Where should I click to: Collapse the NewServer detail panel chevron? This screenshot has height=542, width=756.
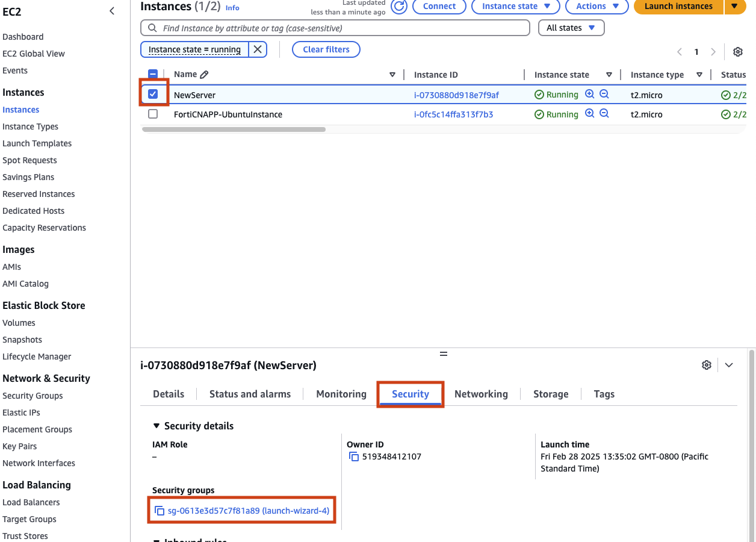pyautogui.click(x=729, y=365)
